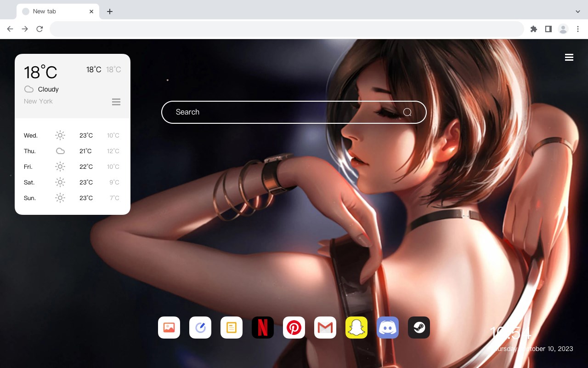
Task: Open the Snapchat shortcut
Action: [x=356, y=328]
